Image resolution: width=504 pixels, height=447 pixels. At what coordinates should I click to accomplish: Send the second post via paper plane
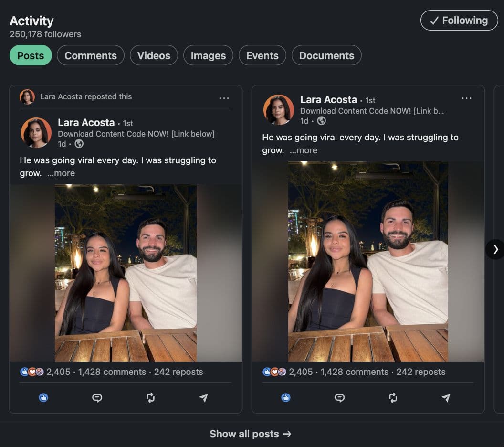coord(446,397)
